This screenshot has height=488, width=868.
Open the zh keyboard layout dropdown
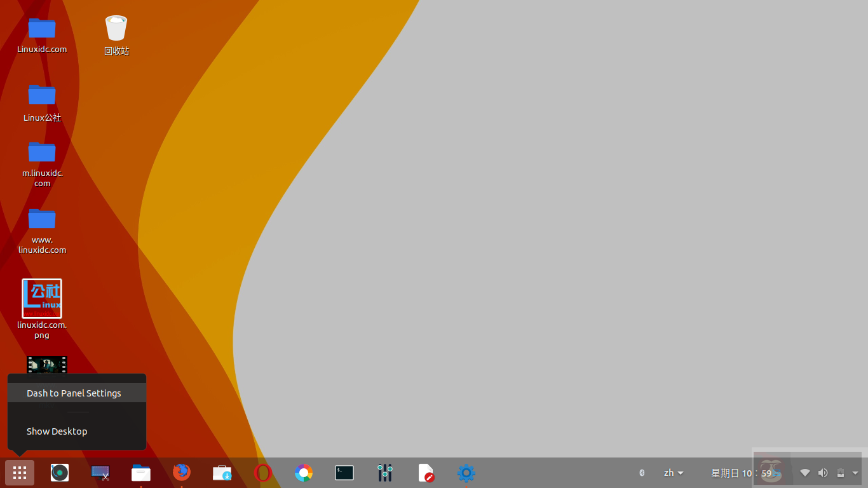673,473
